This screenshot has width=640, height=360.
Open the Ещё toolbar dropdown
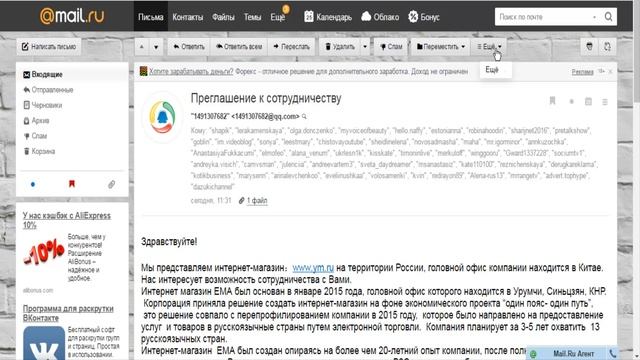[x=489, y=47]
